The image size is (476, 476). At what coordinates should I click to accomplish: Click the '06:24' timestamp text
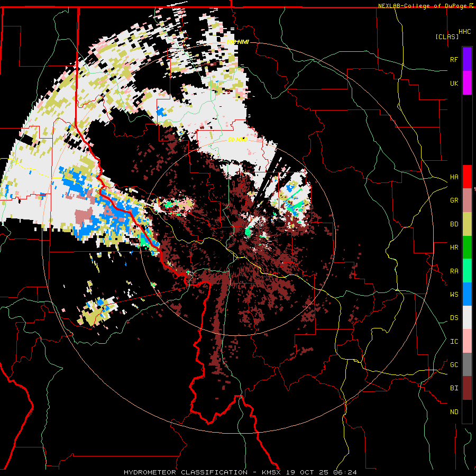(344, 472)
